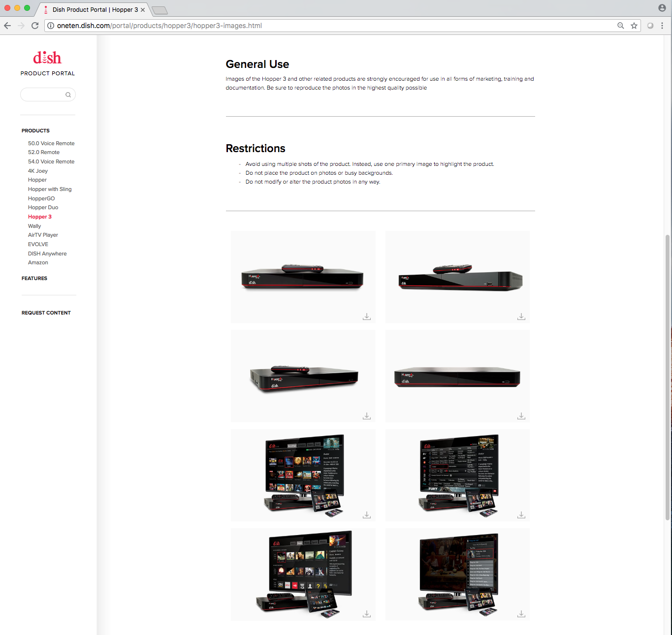Click the page vertical scrollbar thumb
672x635 pixels.
tap(668, 378)
